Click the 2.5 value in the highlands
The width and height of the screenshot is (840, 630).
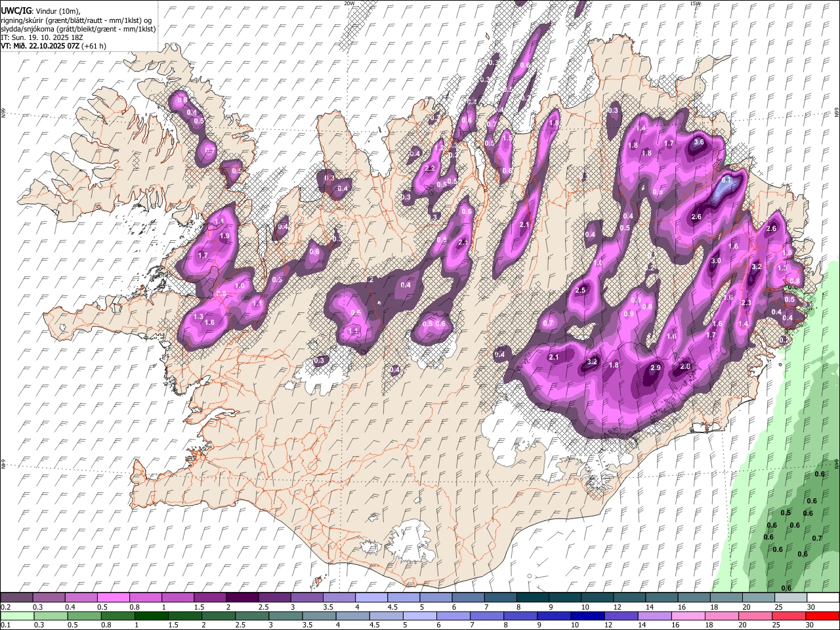pos(580,291)
